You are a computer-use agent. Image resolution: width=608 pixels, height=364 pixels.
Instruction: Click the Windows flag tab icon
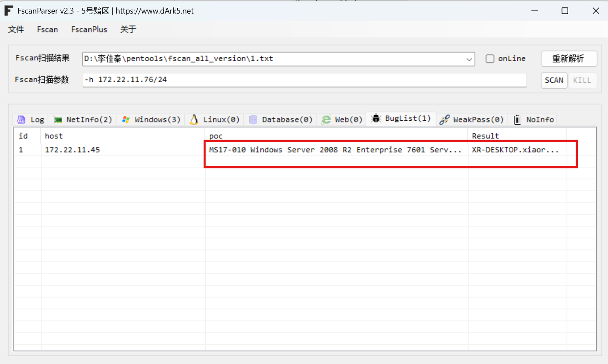(x=126, y=119)
